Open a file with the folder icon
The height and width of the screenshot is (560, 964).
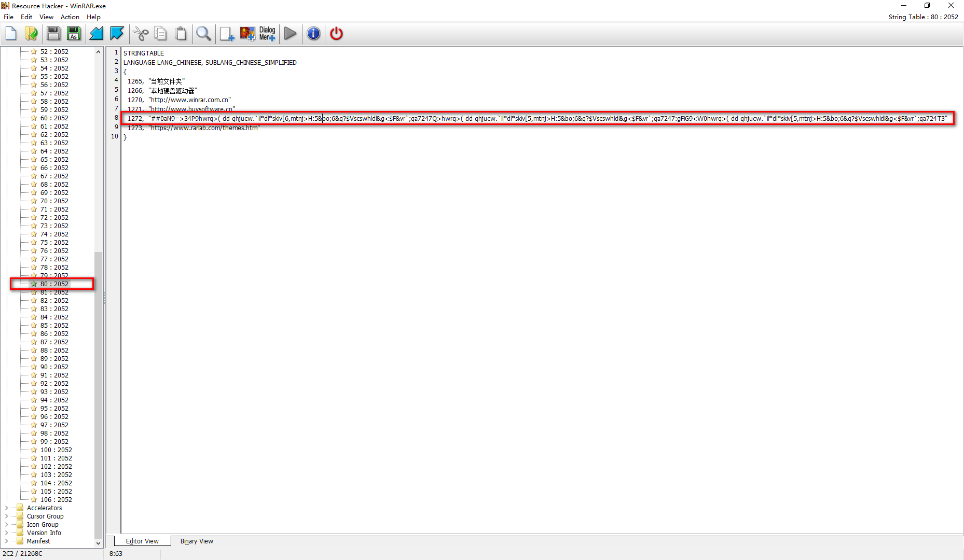coord(31,34)
